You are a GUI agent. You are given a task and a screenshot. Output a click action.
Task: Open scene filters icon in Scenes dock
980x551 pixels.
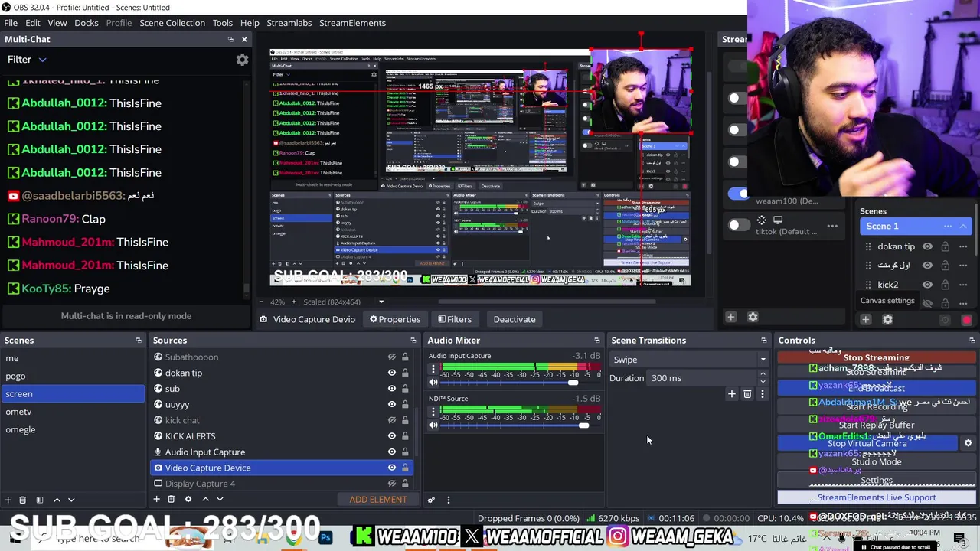tap(39, 500)
